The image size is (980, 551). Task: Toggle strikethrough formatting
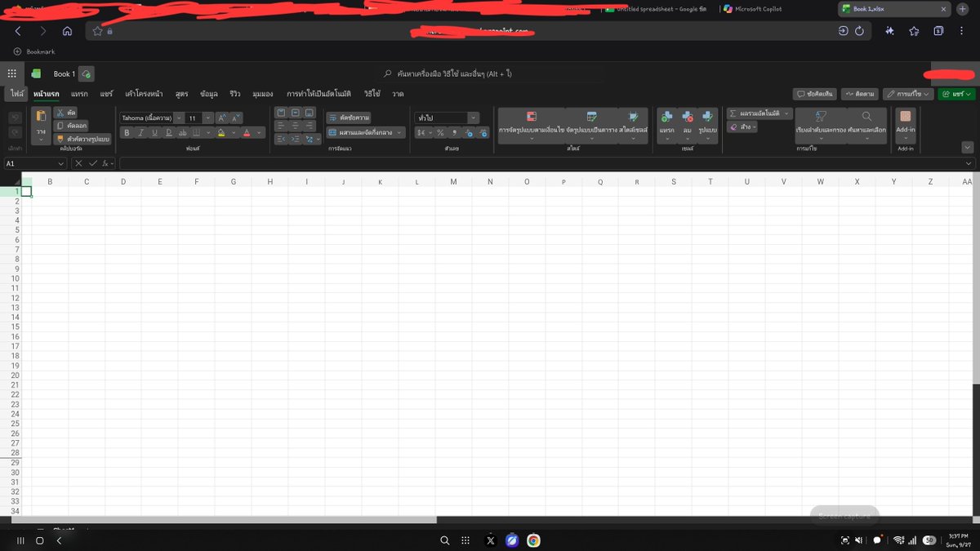pyautogui.click(x=183, y=132)
